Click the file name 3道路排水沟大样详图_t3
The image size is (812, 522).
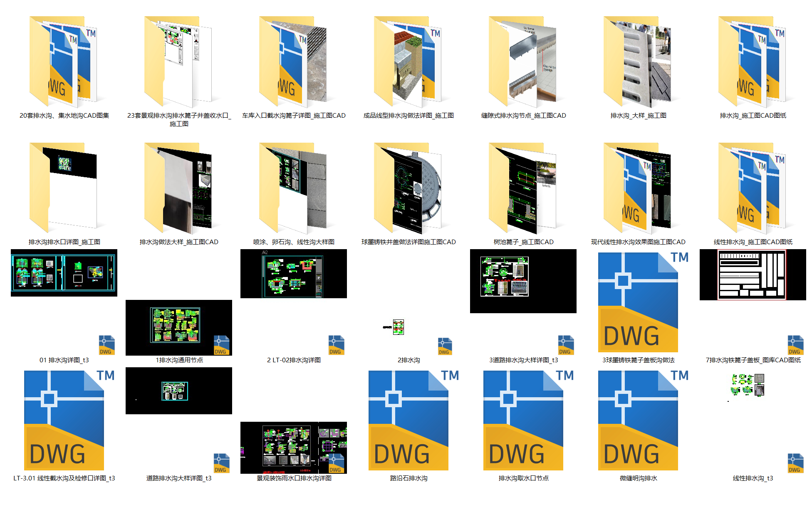[523, 360]
